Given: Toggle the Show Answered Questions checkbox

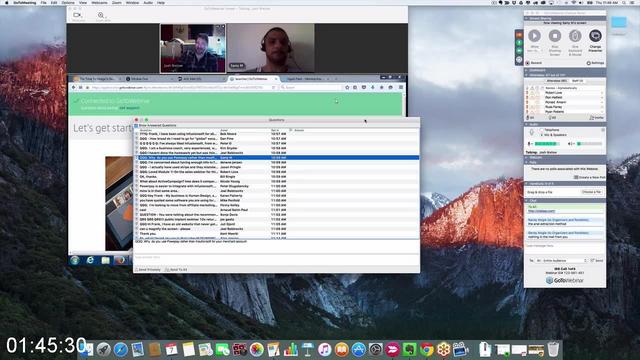Looking at the screenshot, I should [136, 126].
